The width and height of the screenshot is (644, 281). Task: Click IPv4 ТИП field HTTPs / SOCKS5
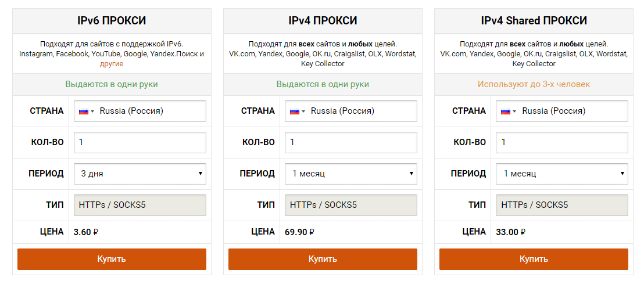click(x=351, y=204)
